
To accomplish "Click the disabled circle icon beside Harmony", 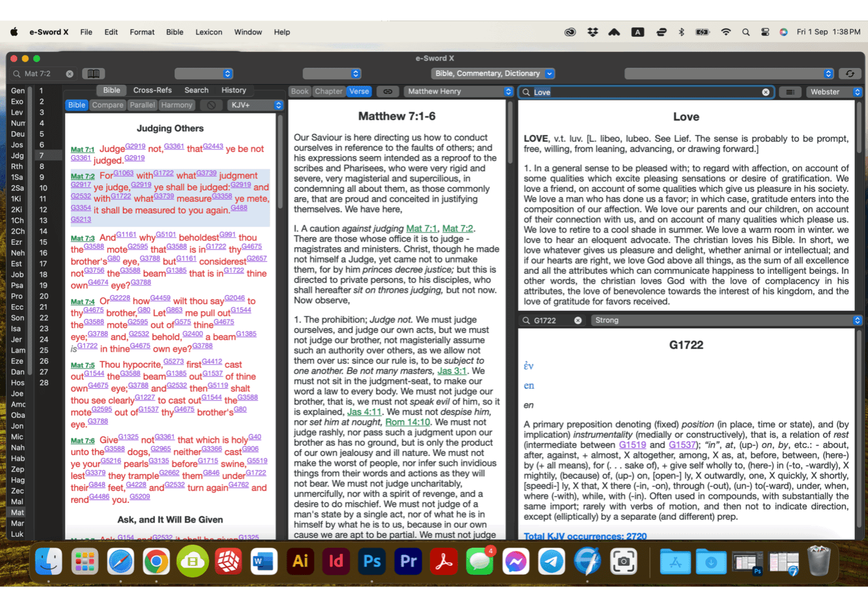I will click(x=211, y=105).
